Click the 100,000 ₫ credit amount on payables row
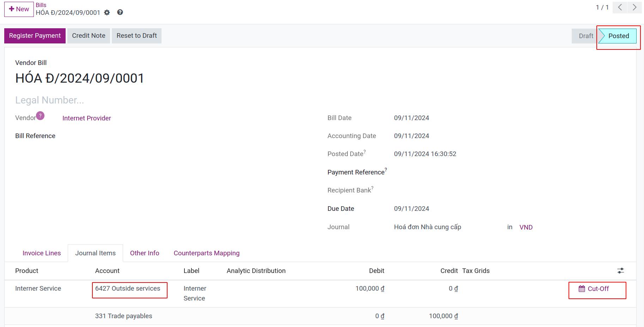644x327 pixels. pyautogui.click(x=443, y=316)
